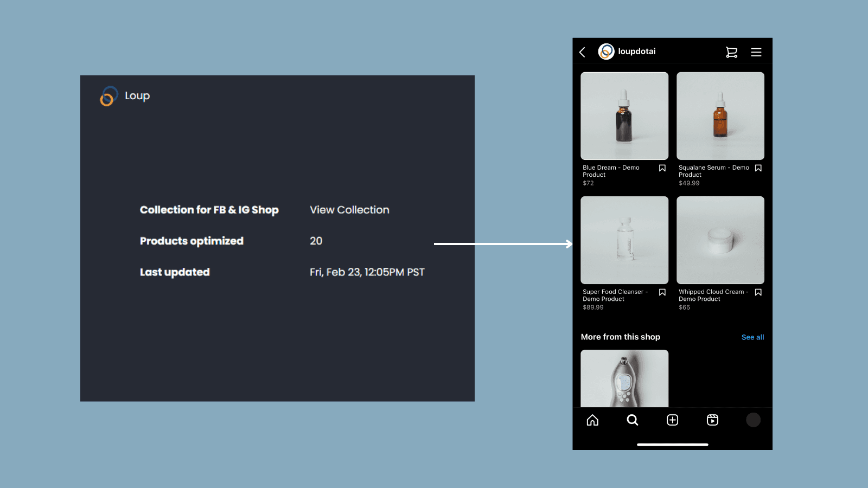868x488 pixels.
Task: Toggle save on Whipped Cloud Cream
Action: (758, 292)
